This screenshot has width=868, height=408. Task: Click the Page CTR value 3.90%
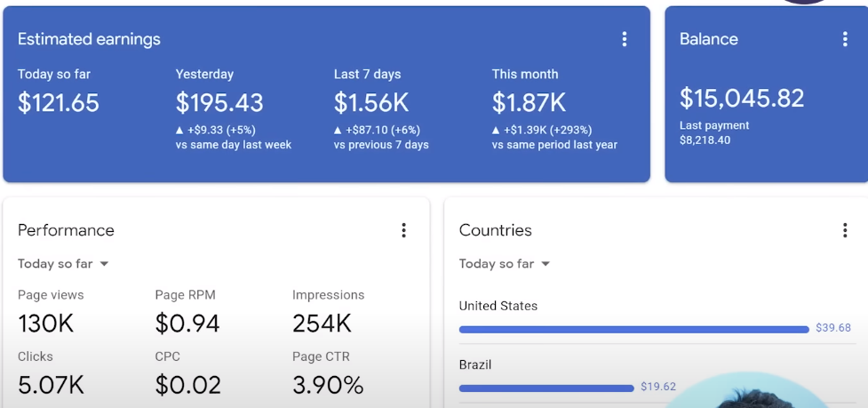pyautogui.click(x=328, y=385)
